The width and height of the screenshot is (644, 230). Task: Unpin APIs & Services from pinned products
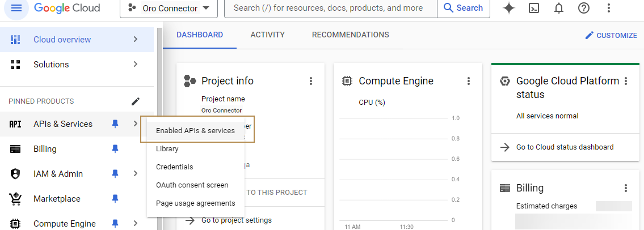click(115, 124)
